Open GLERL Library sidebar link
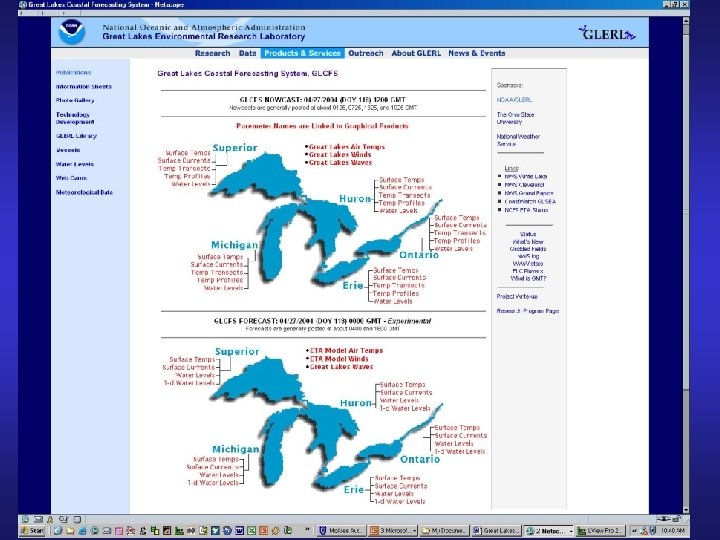The image size is (720, 540). [x=76, y=136]
